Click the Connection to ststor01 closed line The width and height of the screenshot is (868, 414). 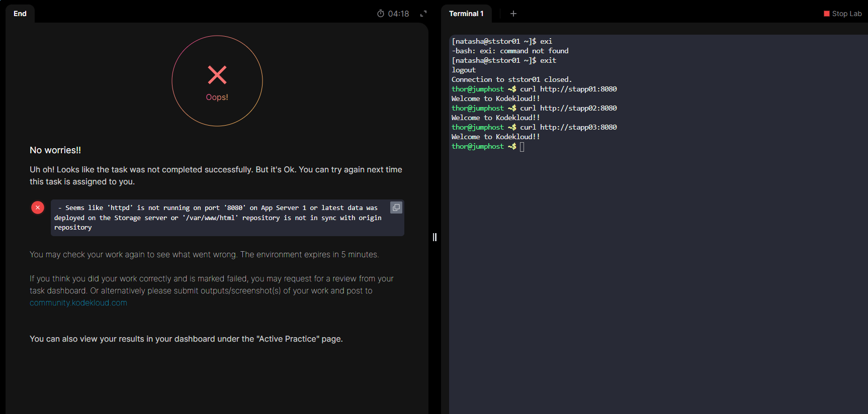[x=511, y=79]
